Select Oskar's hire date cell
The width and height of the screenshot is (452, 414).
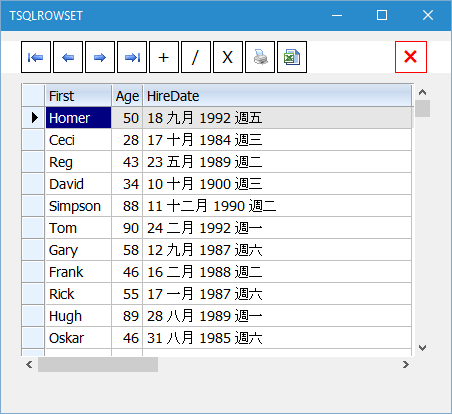tap(277, 338)
